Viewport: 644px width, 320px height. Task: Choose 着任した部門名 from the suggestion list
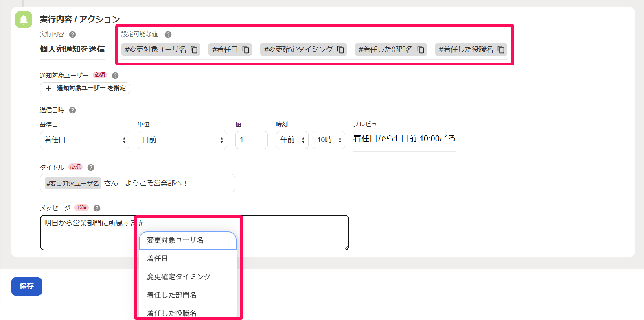click(x=188, y=295)
